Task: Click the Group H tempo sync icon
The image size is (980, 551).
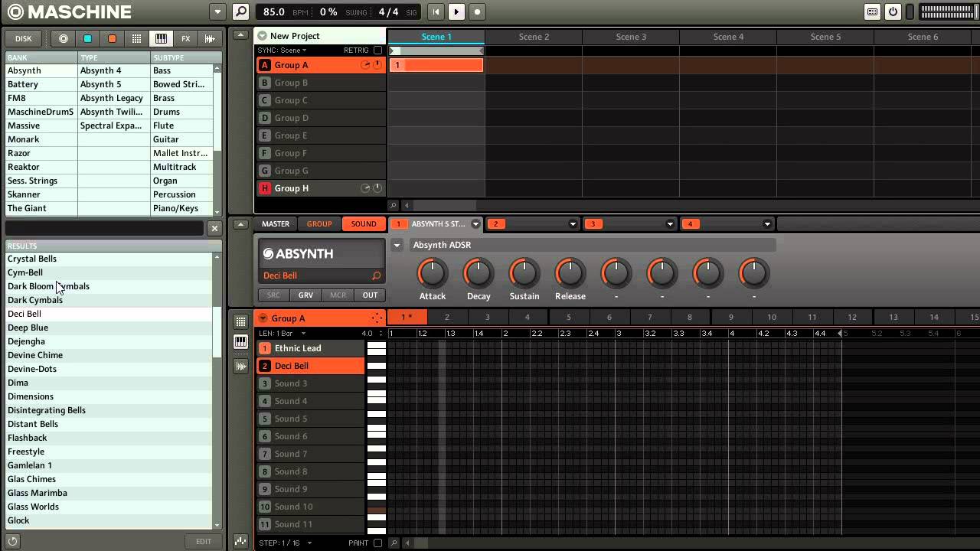Action: click(x=365, y=188)
